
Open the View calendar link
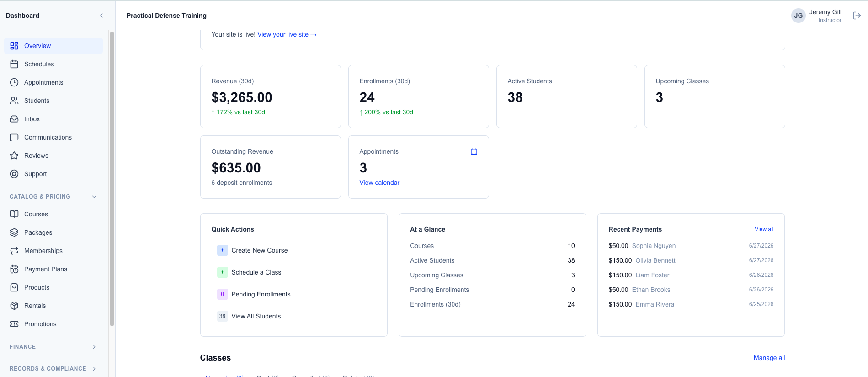pos(379,183)
